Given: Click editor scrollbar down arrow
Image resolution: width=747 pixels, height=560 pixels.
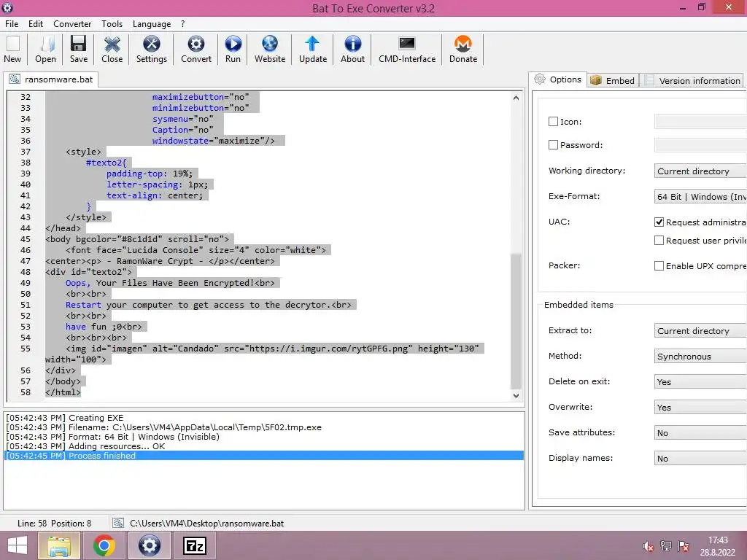Looking at the screenshot, I should (516, 395).
